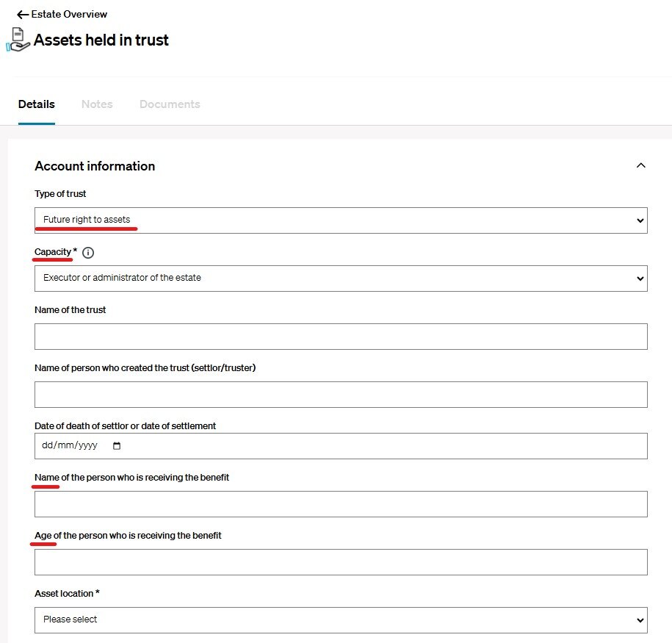
Task: Click the Assets held in trust document icon
Action: pos(17,40)
